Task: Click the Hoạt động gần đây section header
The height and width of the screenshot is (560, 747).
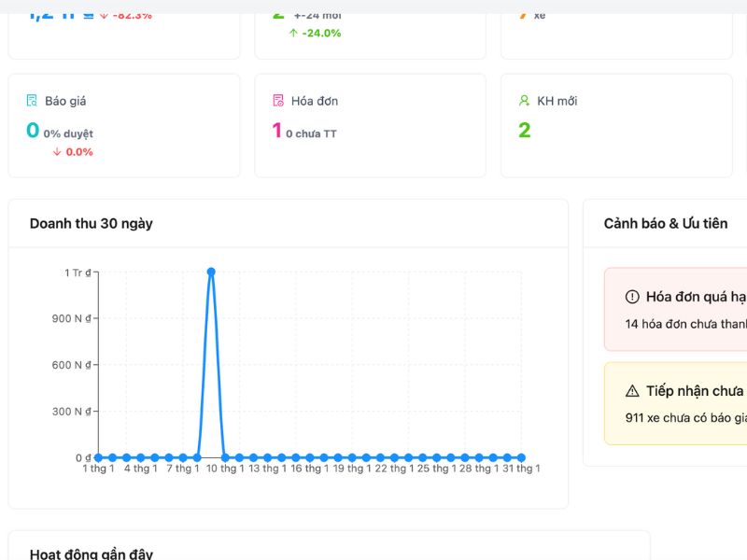Action: tap(91, 553)
